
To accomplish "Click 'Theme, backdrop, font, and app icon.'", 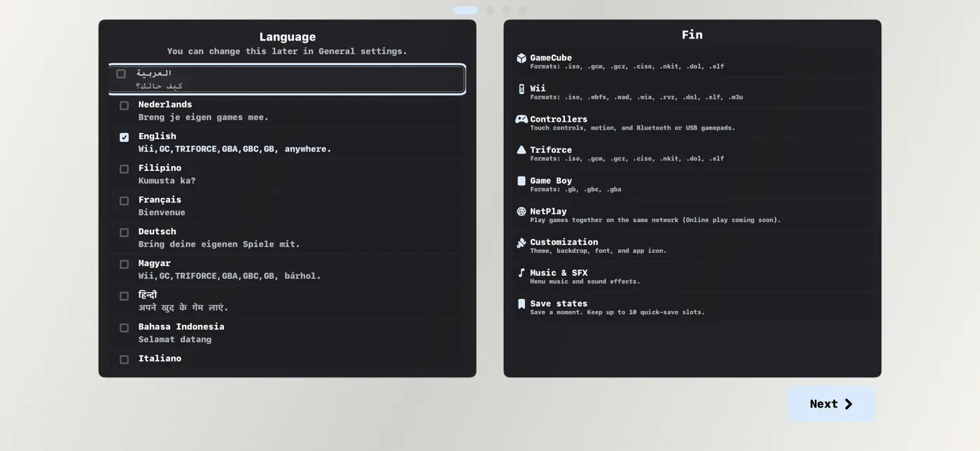I will [598, 251].
